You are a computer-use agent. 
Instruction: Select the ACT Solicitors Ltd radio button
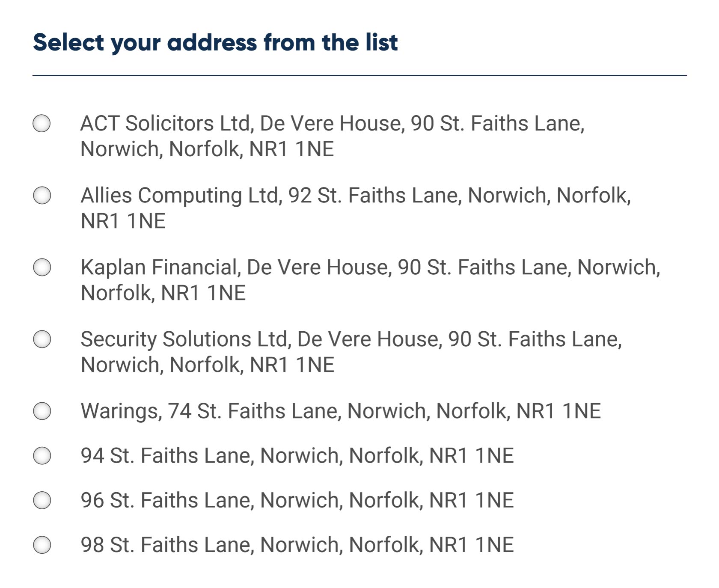pyautogui.click(x=42, y=123)
